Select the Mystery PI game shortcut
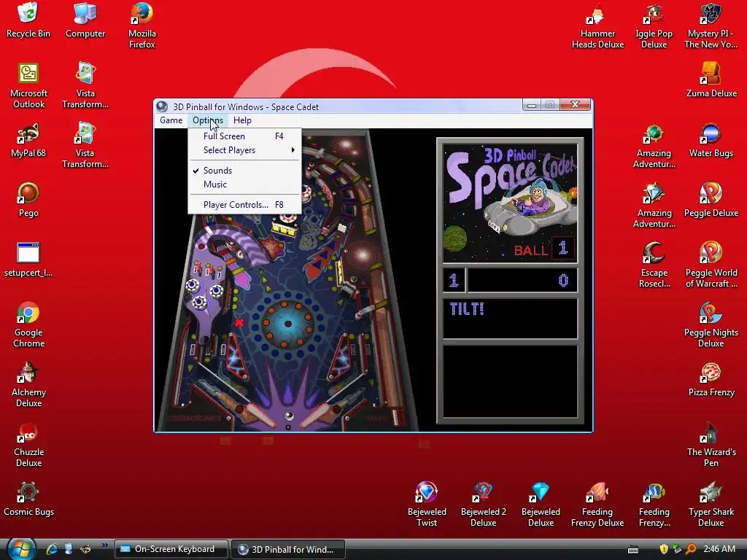The height and width of the screenshot is (560, 747). [x=711, y=26]
